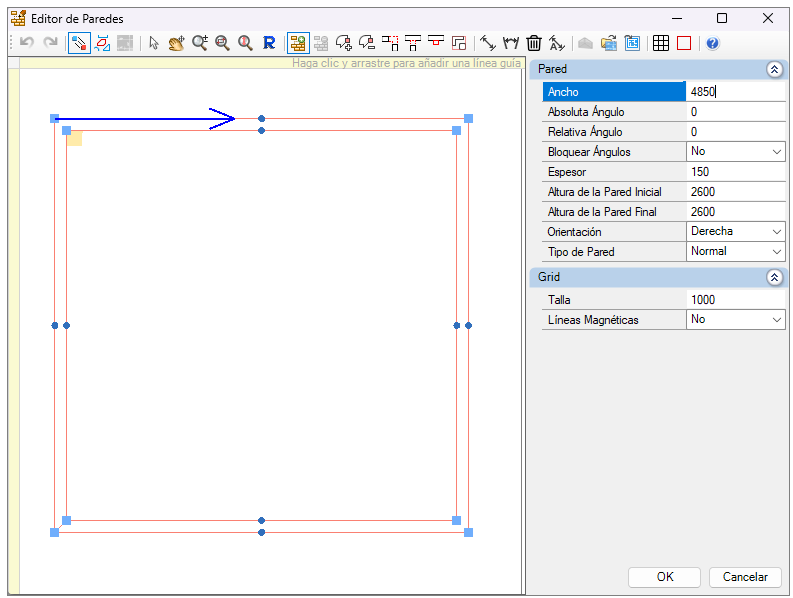Click the OK button
Viewport: 793px width, 598px height.
(x=665, y=577)
